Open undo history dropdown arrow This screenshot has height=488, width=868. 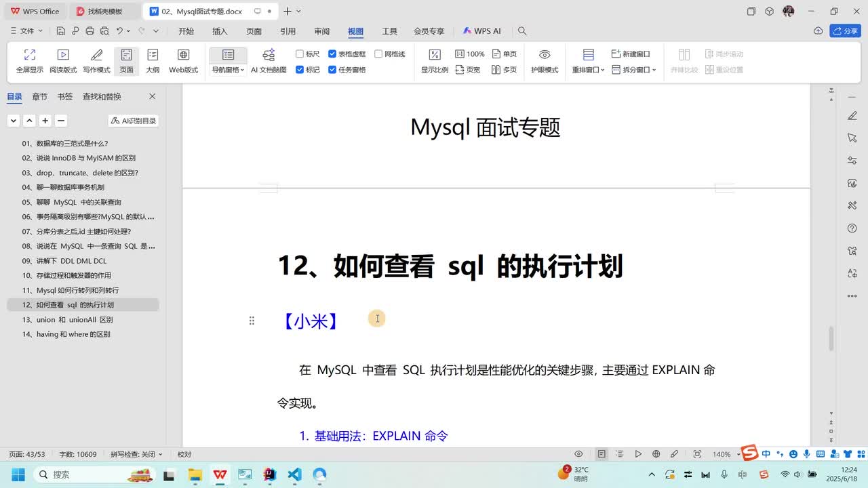pyautogui.click(x=129, y=31)
